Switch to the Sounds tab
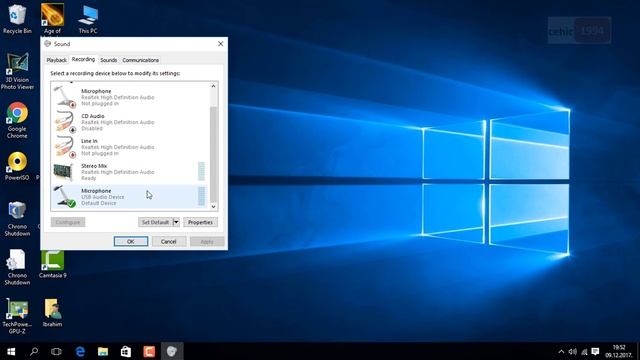The image size is (640, 360). tap(109, 60)
